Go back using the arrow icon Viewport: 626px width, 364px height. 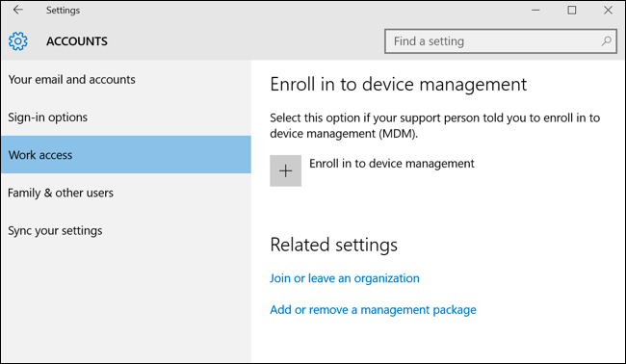tap(18, 10)
